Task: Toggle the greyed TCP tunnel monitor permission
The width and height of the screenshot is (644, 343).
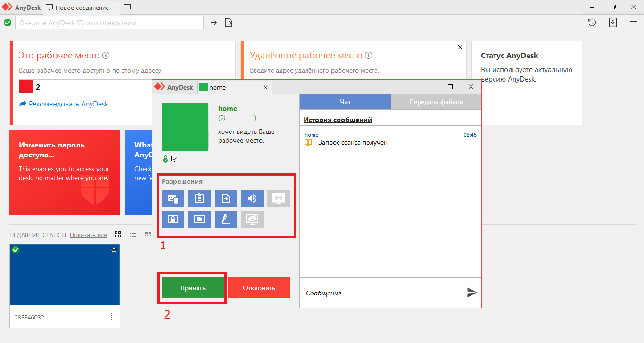Action: (x=278, y=199)
